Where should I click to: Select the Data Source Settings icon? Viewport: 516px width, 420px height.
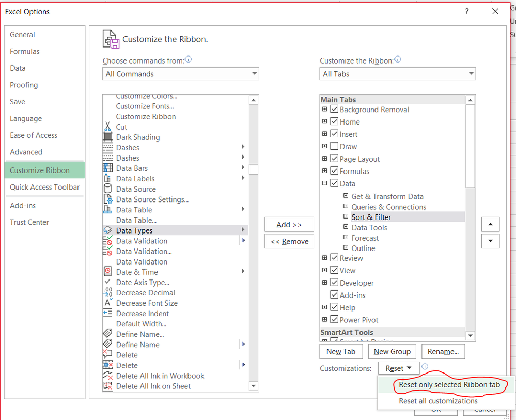(107, 199)
